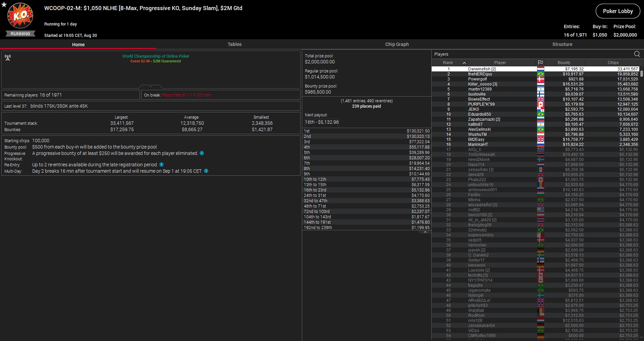Screen dimensions: 644x341
Task: Select eliminated player CMRolfes1990 row
Action: (536, 336)
